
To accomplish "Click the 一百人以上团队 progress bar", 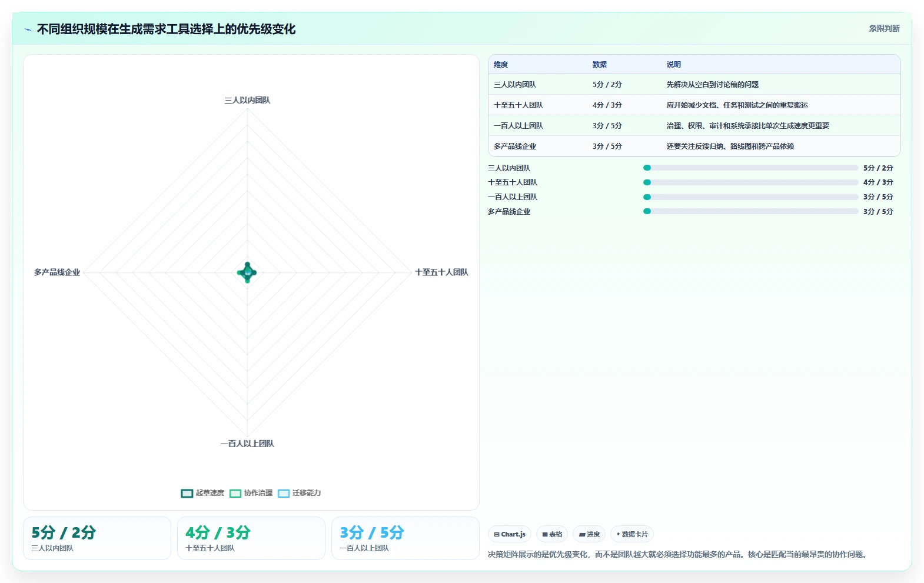I will tap(751, 197).
